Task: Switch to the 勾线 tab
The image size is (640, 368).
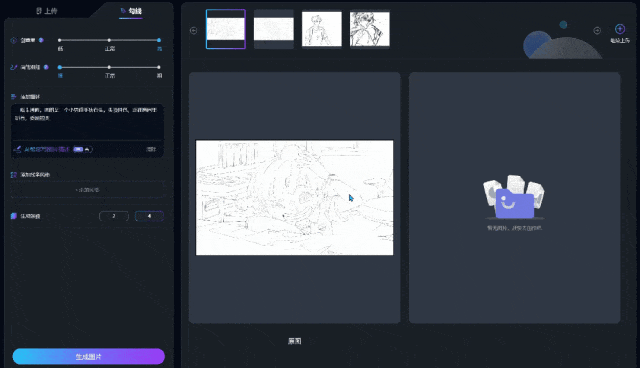Action: (131, 11)
